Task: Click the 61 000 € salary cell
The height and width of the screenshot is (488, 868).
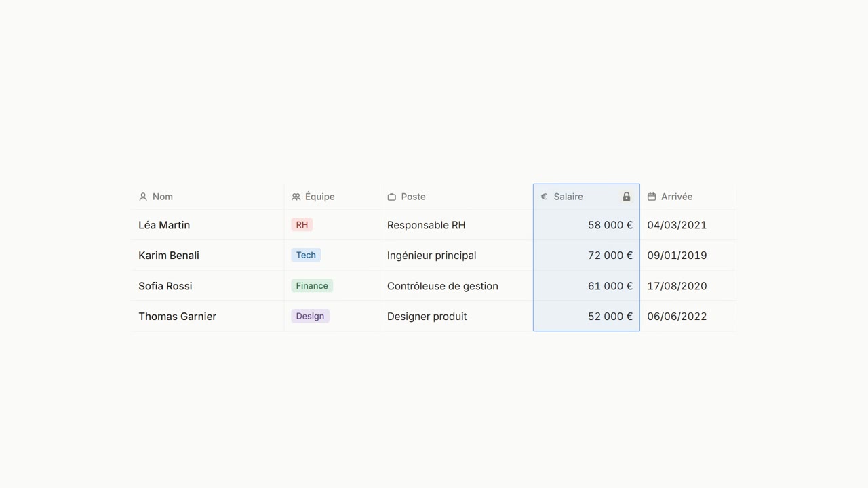Action: (x=587, y=286)
